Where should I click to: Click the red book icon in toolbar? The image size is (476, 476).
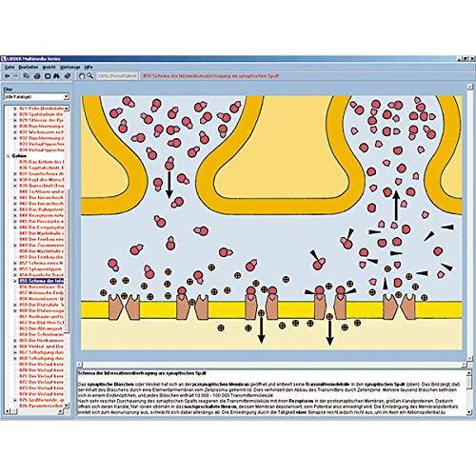(68, 76)
